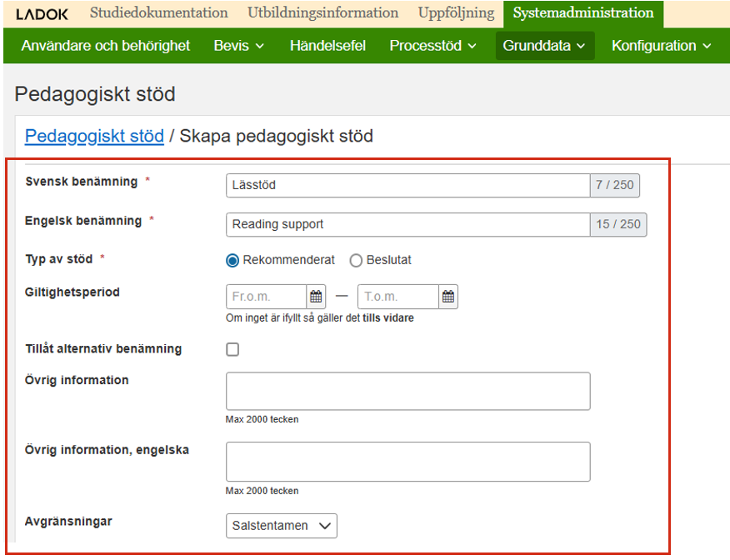Click the Fr.o.m. date input field

click(x=267, y=297)
